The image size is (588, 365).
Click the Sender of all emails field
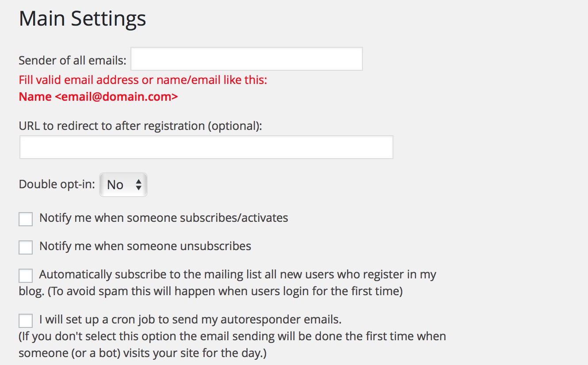coord(247,59)
